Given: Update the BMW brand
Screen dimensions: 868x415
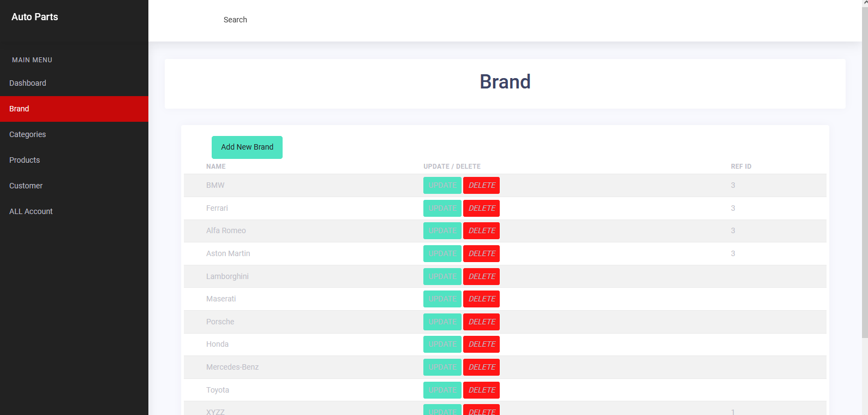Looking at the screenshot, I should pos(442,186).
